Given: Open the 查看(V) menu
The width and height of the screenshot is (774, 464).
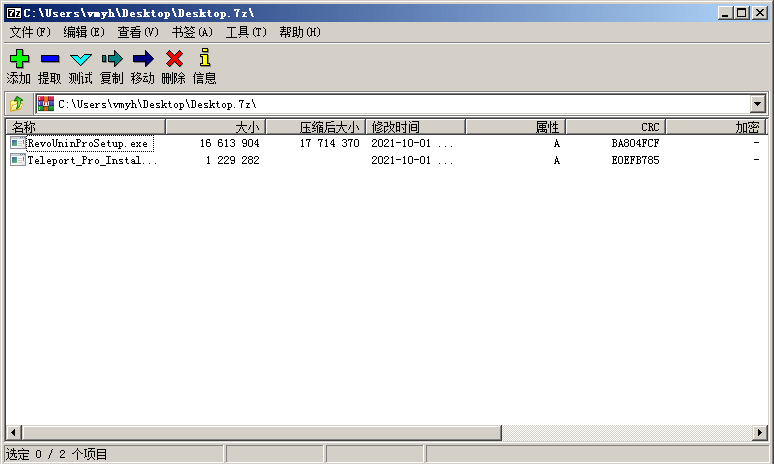Looking at the screenshot, I should 138,32.
